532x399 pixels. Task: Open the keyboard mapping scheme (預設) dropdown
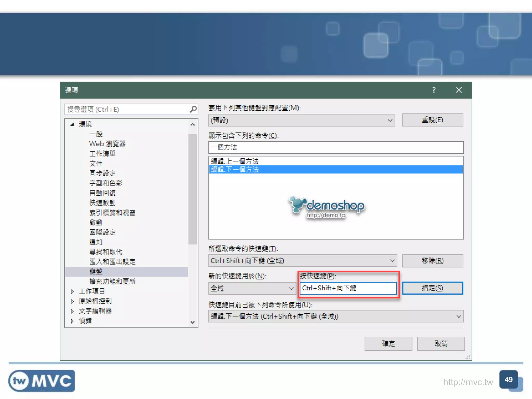(x=390, y=120)
